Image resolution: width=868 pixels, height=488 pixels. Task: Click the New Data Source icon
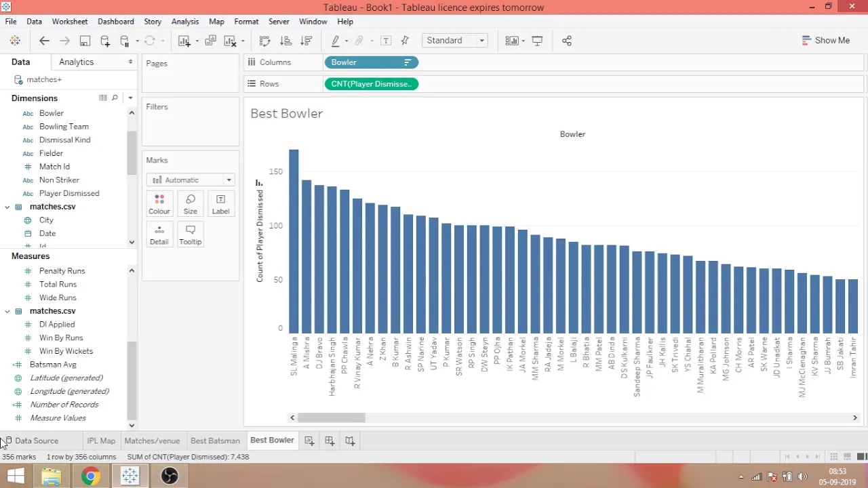pos(105,41)
